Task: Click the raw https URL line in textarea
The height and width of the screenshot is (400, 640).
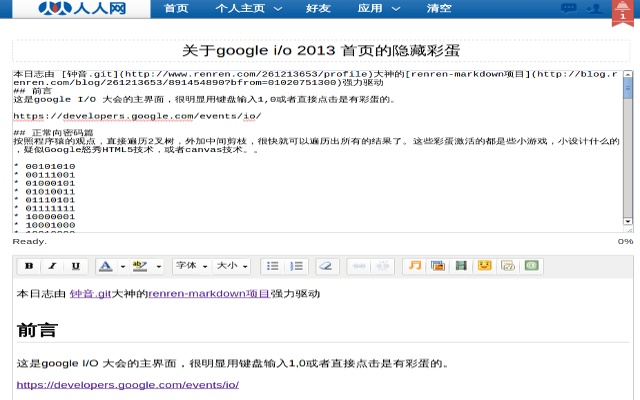Action: click(137, 116)
